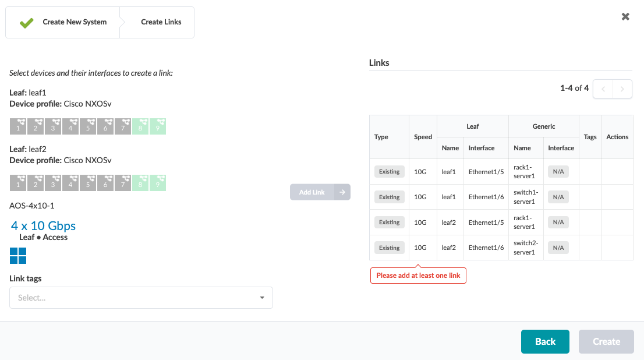
Task: Select port 9 on leaf2
Action: point(158,183)
